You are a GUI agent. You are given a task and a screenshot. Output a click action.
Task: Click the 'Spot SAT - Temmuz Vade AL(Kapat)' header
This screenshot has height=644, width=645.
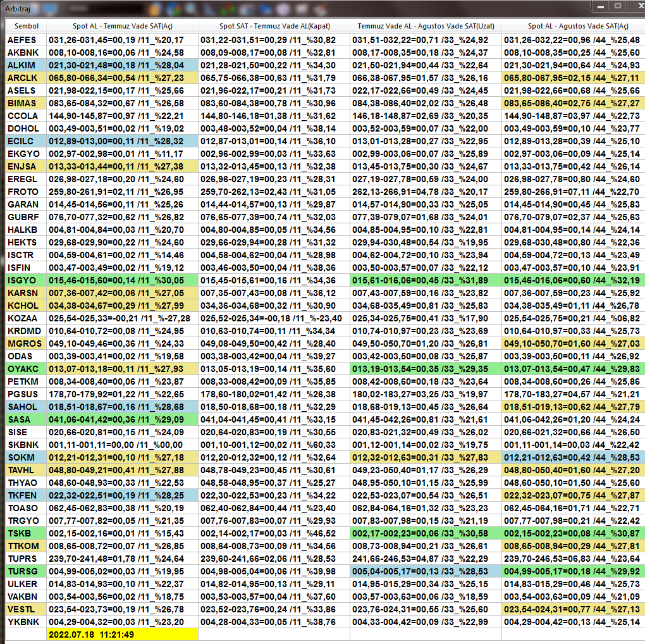(x=274, y=26)
